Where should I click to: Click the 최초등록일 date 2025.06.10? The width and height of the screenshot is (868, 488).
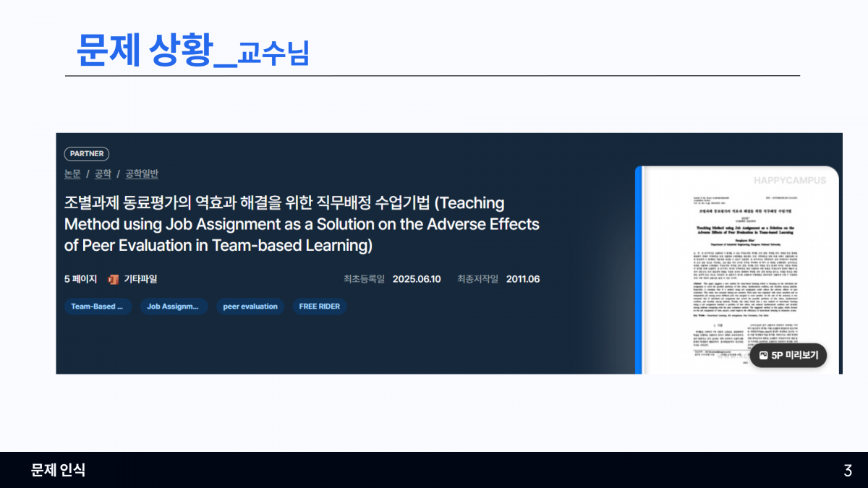coord(416,279)
